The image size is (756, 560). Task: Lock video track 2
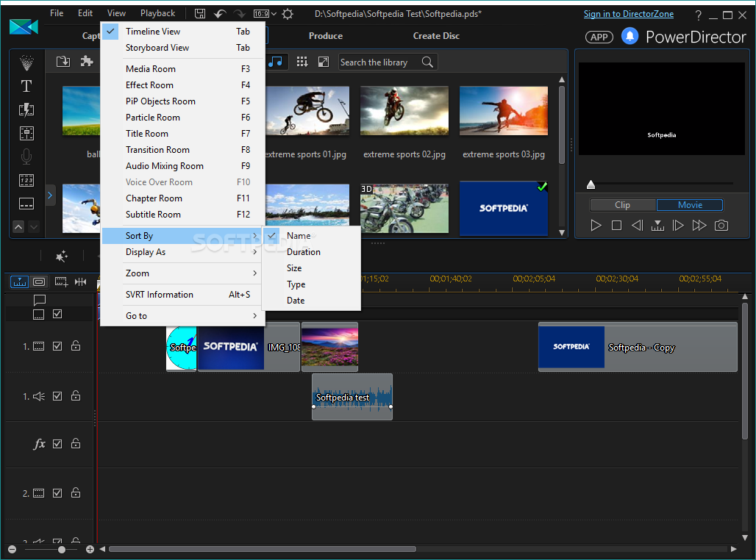[76, 492]
